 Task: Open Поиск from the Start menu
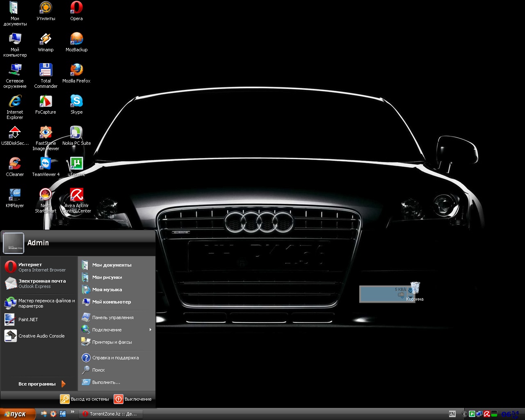pos(117,370)
